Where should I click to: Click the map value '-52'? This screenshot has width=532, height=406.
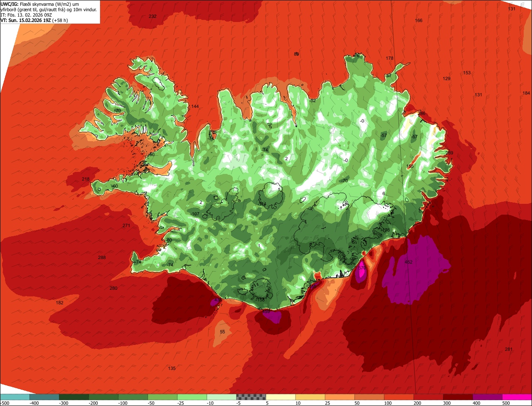coord(313,100)
